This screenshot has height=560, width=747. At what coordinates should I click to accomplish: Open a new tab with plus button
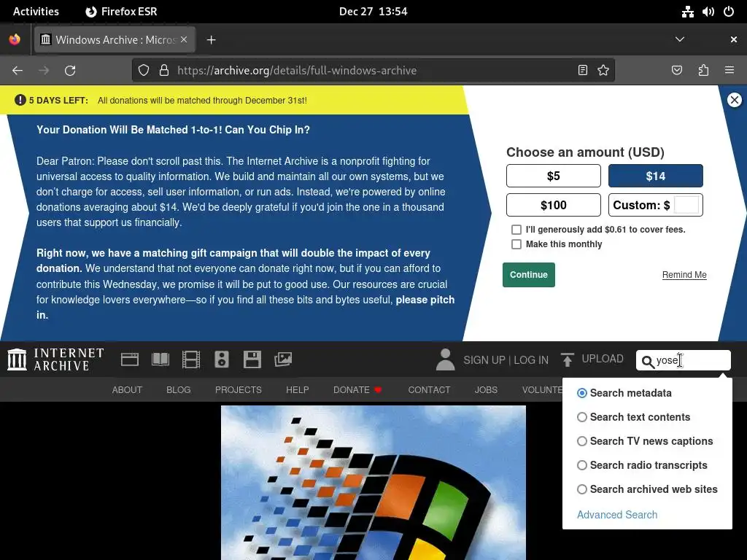pos(211,40)
